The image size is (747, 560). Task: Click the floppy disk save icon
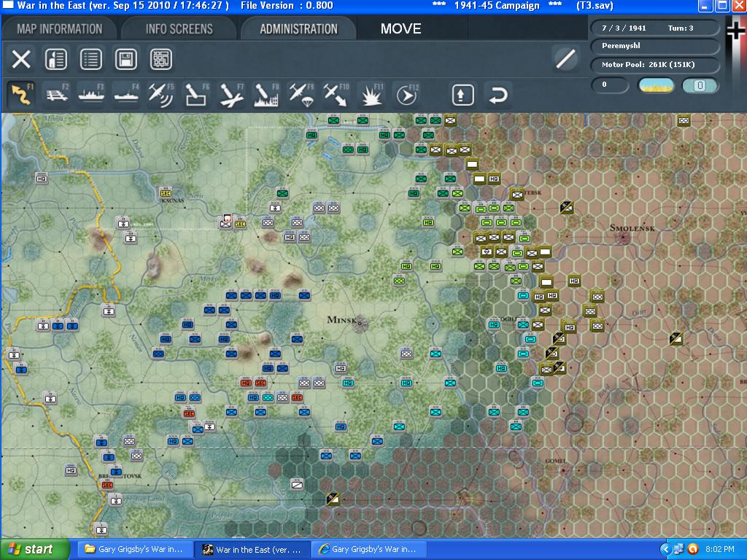tap(126, 60)
